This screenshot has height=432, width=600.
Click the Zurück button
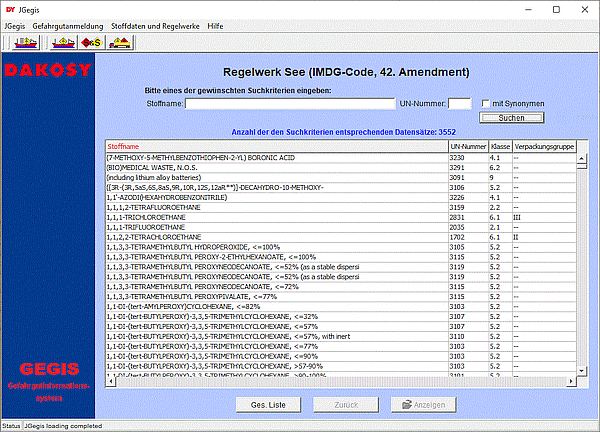pyautogui.click(x=346, y=405)
